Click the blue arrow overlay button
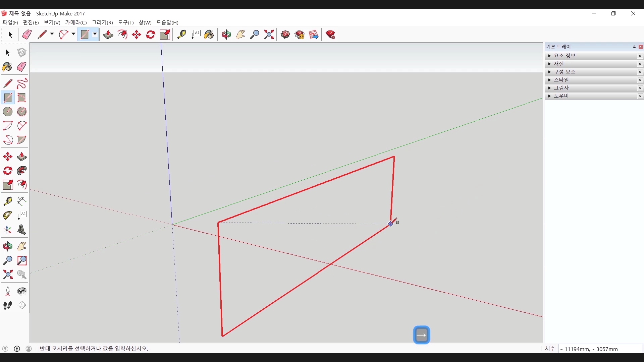The width and height of the screenshot is (644, 362). click(x=421, y=335)
